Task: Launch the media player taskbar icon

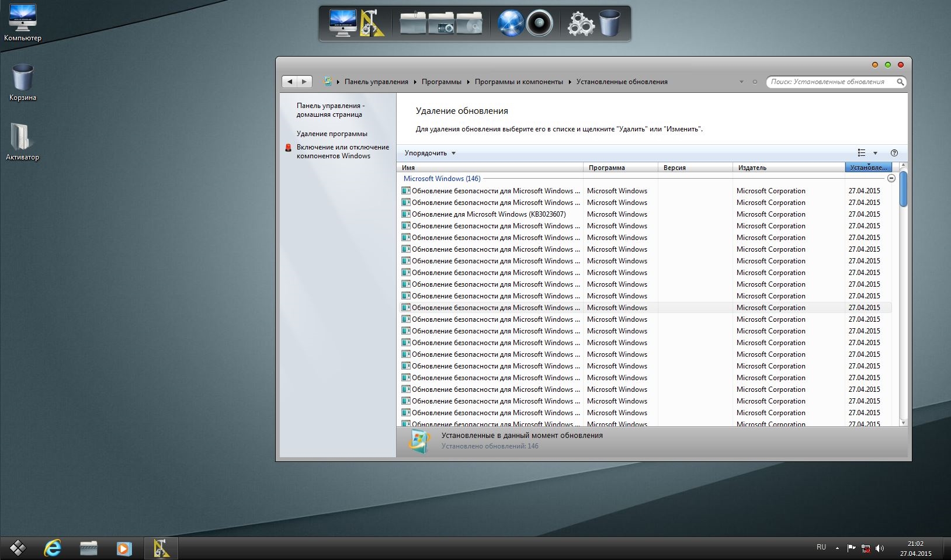Action: 124,548
